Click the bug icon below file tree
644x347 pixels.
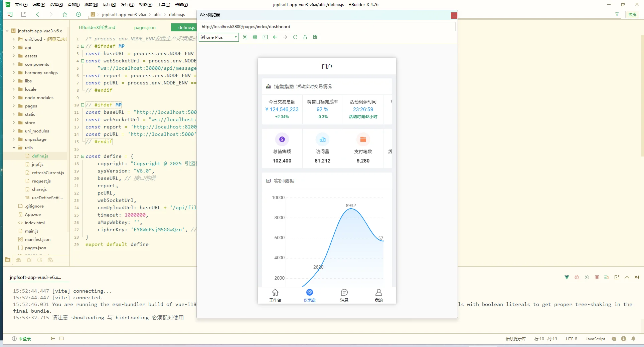tap(29, 260)
